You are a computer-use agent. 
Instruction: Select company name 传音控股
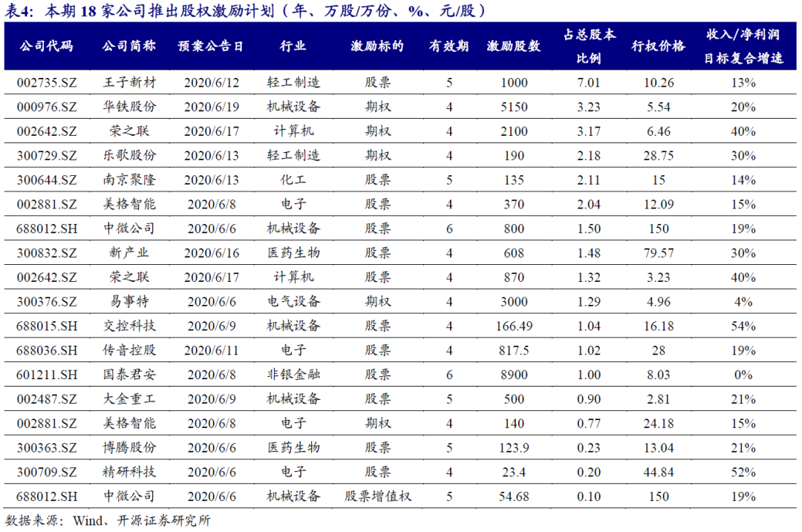tap(129, 350)
